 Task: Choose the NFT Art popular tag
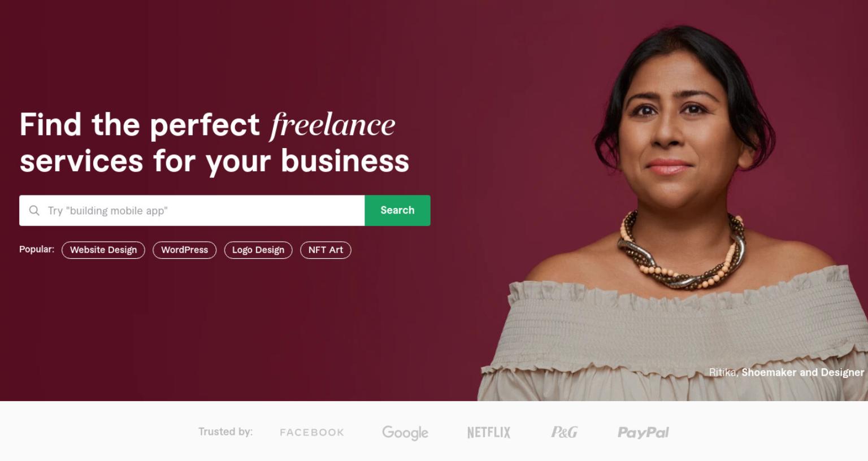[325, 250]
